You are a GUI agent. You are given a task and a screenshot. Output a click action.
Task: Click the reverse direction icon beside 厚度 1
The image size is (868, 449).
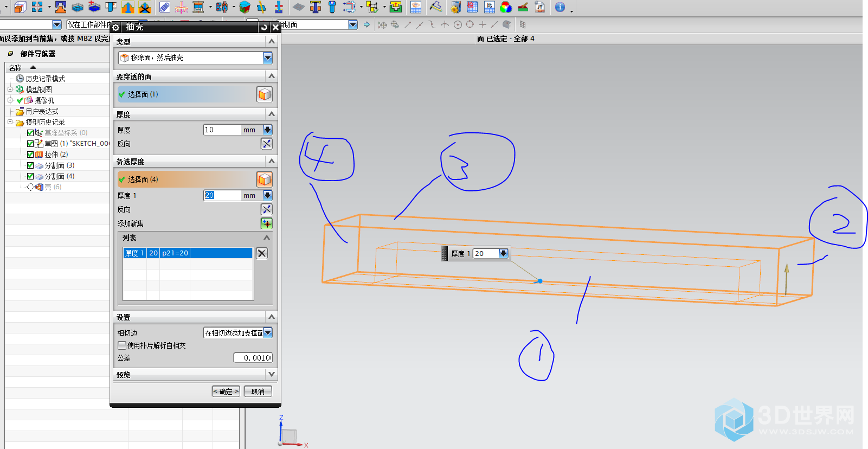coord(267,209)
